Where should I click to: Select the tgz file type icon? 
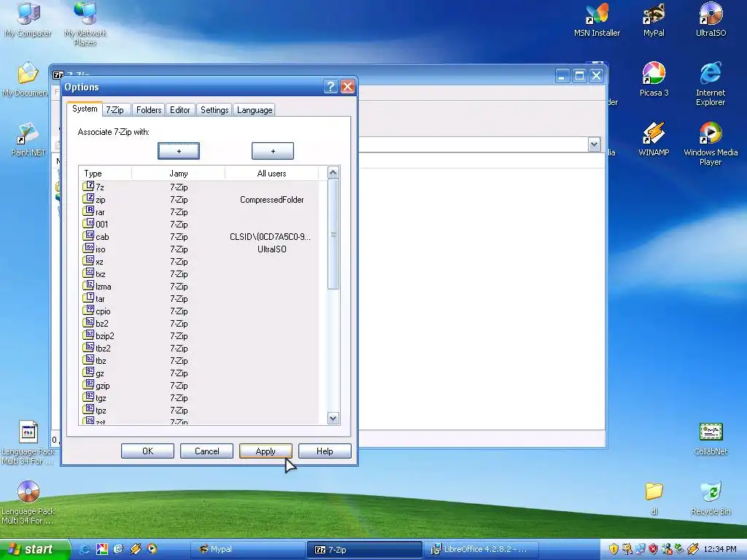88,397
